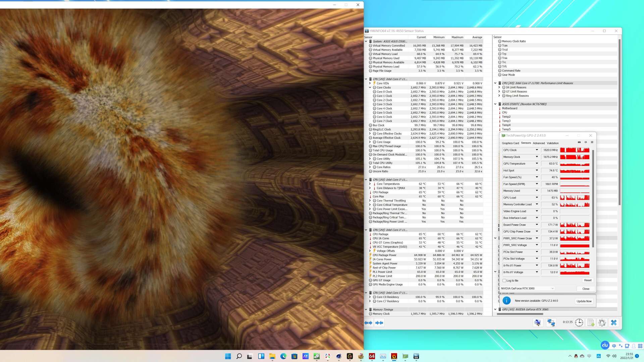644x362 pixels.
Task: Expand the IA Limit Reasons node
Action: coord(499,87)
